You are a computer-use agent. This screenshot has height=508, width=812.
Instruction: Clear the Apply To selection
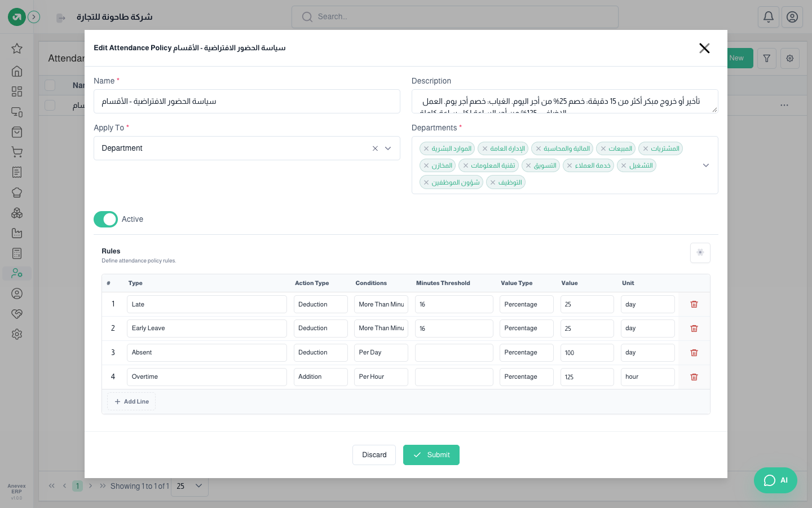click(375, 148)
